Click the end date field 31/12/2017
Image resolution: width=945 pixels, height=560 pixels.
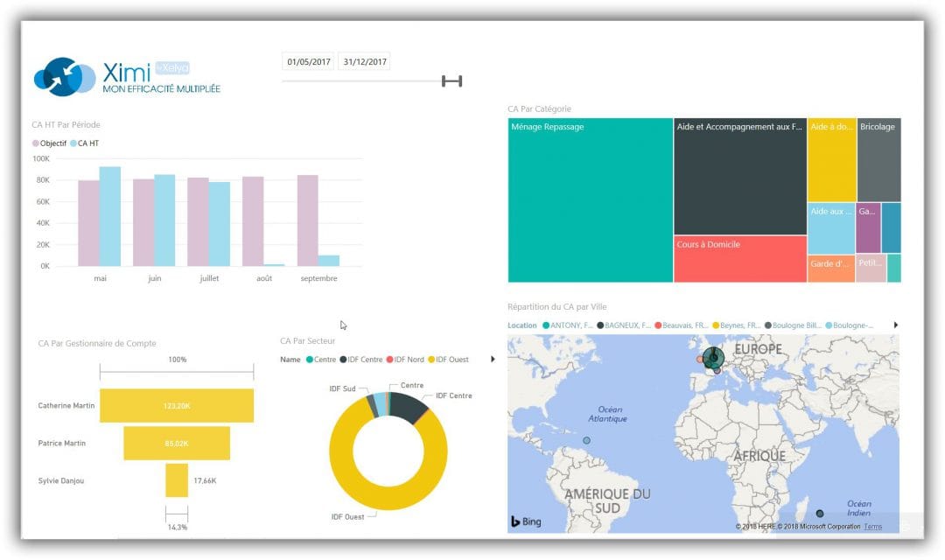coord(365,61)
